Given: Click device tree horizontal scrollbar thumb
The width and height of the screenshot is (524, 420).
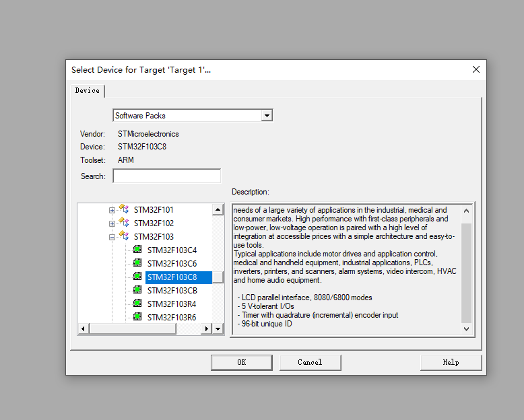Looking at the screenshot, I should point(133,329).
